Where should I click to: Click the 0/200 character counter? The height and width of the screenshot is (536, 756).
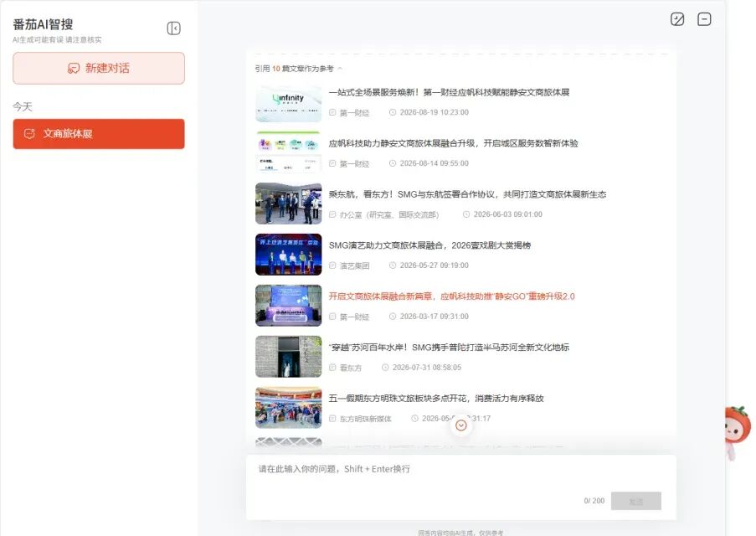coord(594,501)
